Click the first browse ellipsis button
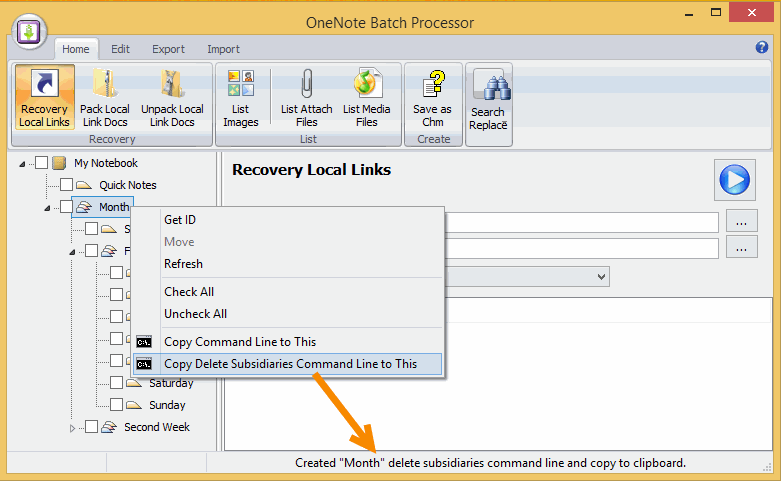Viewport: 781px width, 481px height. (x=742, y=221)
